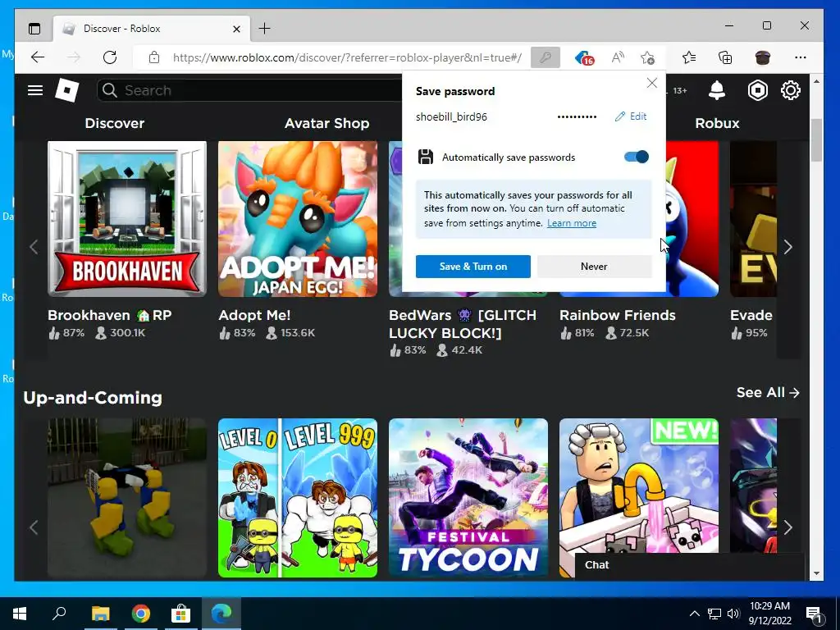Open the Brookhaven game thumbnail
The width and height of the screenshot is (840, 630).
coord(127,218)
